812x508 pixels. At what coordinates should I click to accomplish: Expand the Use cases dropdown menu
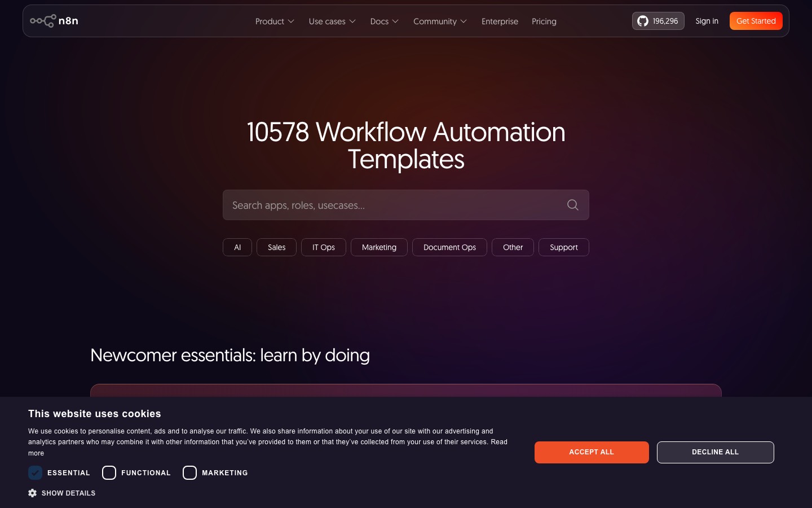pyautogui.click(x=332, y=21)
